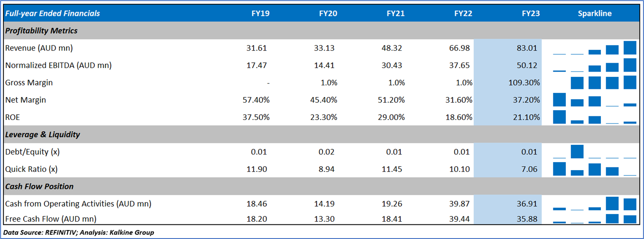This screenshot has height=239, width=644.
Task: Select the Debt/Equity sparkline
Action: (x=595, y=152)
